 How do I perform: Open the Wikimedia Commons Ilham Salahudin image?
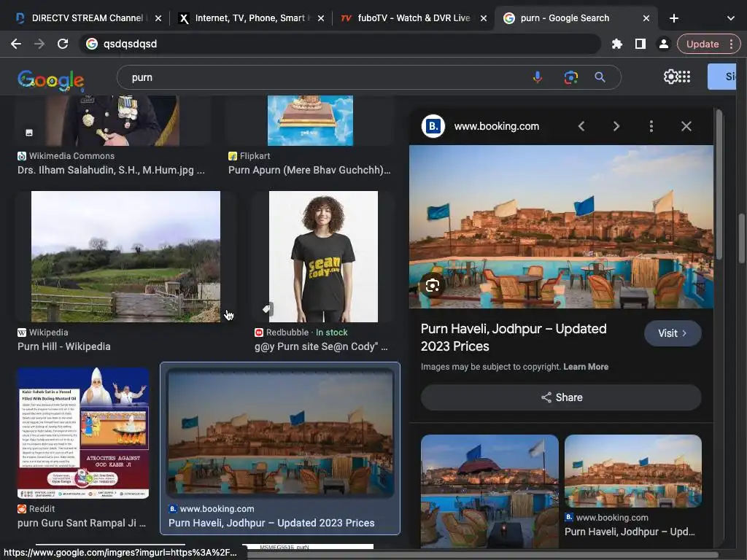click(x=112, y=120)
